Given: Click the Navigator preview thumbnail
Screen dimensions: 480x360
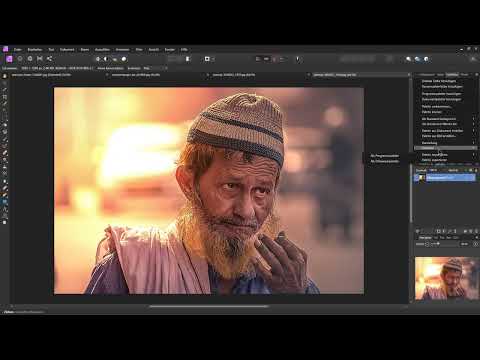Looking at the screenshot, I should pyautogui.click(x=447, y=279).
